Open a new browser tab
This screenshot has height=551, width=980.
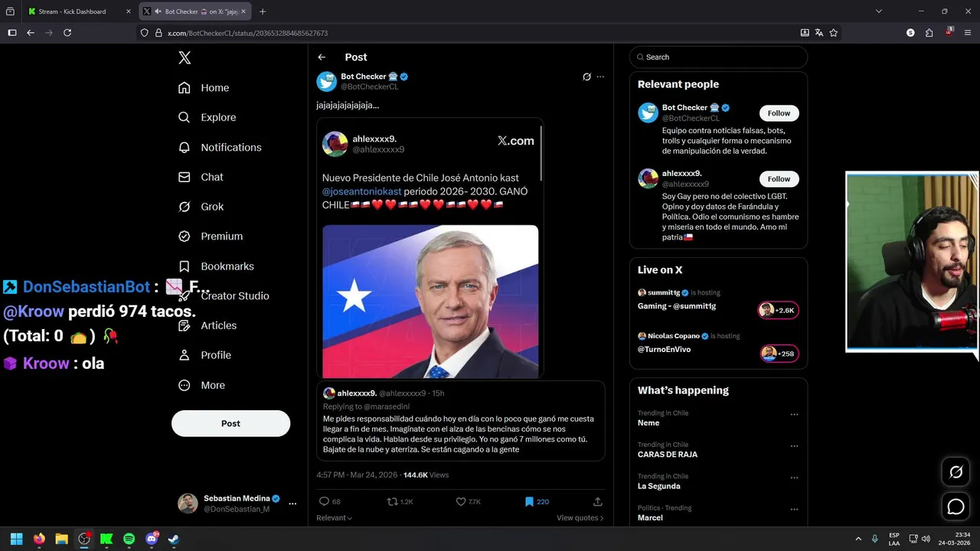click(x=263, y=11)
